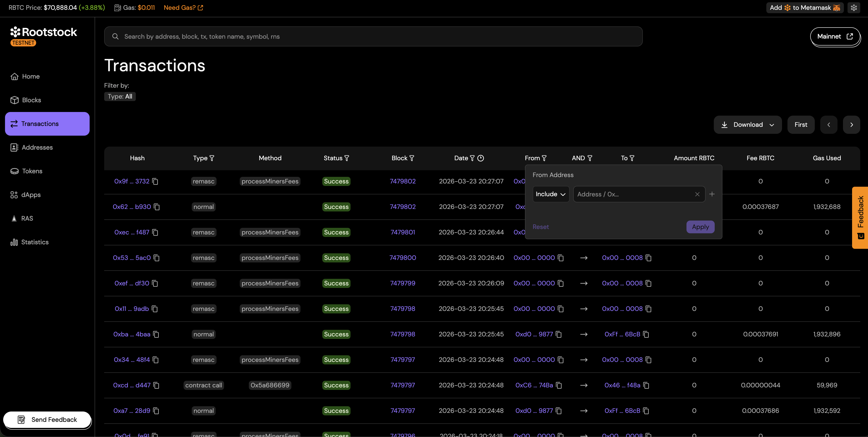Return to Home from the sidebar
Image resolution: width=868 pixels, height=437 pixels.
(x=31, y=76)
